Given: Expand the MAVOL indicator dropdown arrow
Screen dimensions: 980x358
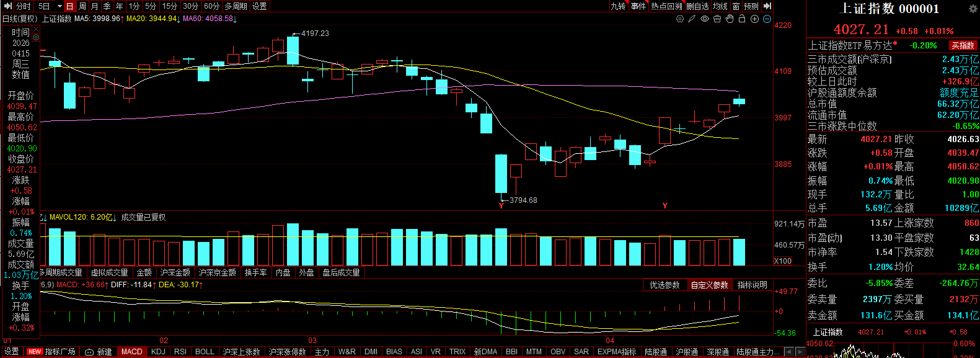Looking at the screenshot, I should 115,218.
